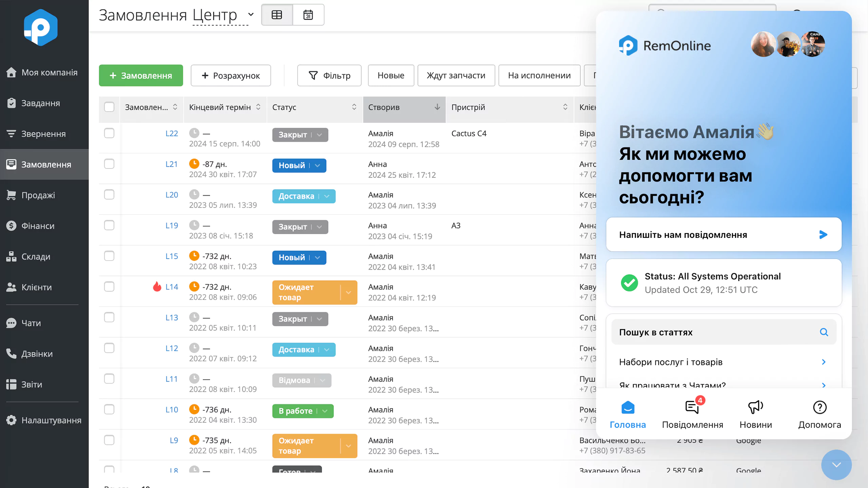Viewport: 868px width, 488px height.
Task: Click overdue clock icon for L10
Action: click(194, 409)
